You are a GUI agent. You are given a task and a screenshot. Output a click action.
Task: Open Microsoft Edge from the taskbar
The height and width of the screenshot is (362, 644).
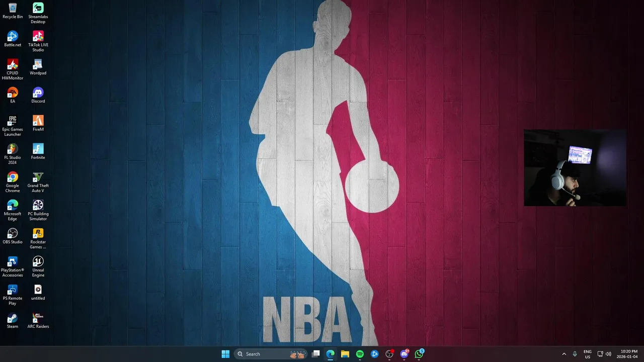click(330, 354)
